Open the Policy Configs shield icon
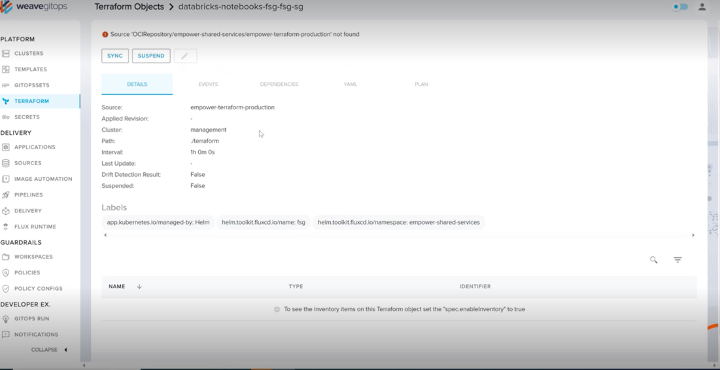720x370 pixels. tap(6, 289)
